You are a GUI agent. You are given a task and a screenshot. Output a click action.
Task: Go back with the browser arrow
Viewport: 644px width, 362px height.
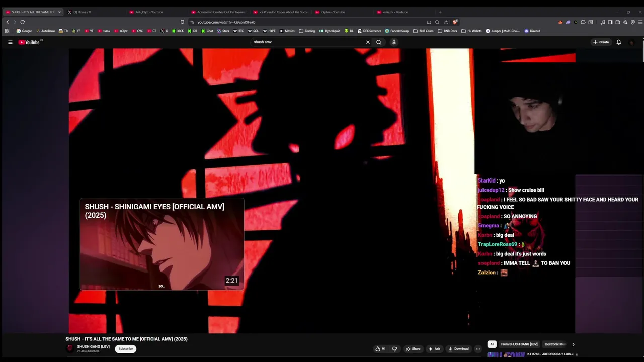tap(8, 22)
